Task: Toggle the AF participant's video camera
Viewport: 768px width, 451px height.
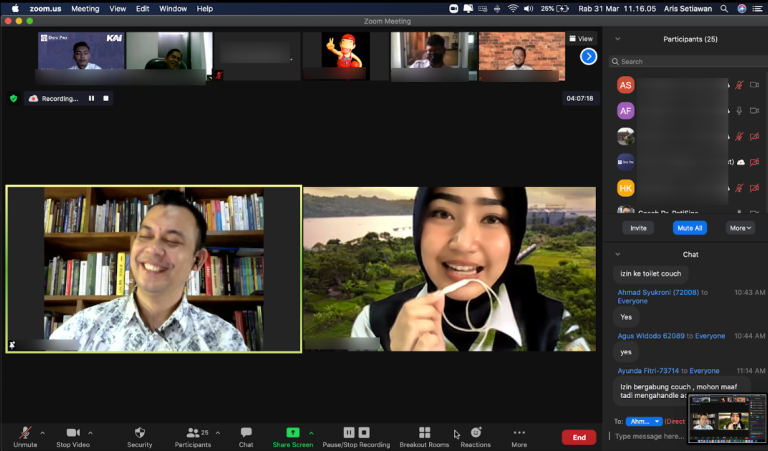Action: point(754,111)
